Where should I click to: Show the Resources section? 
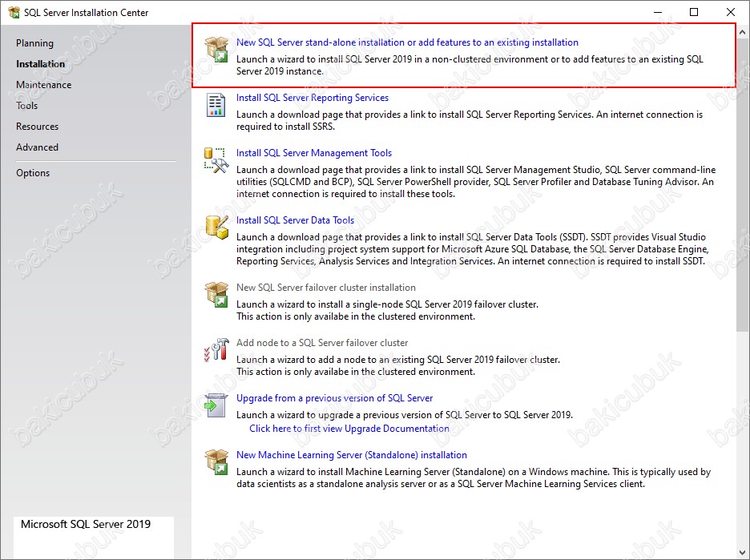(37, 127)
